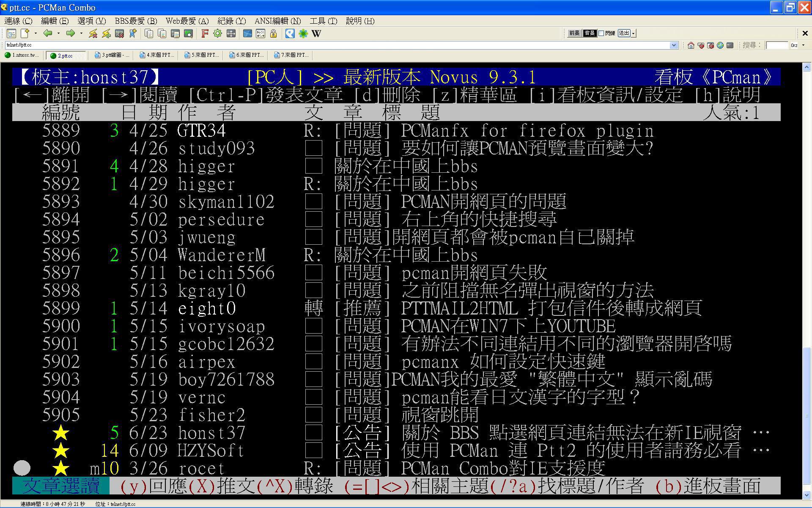812x508 pixels.
Task: Open the 送出 dropdown arrow
Action: pyautogui.click(x=634, y=33)
